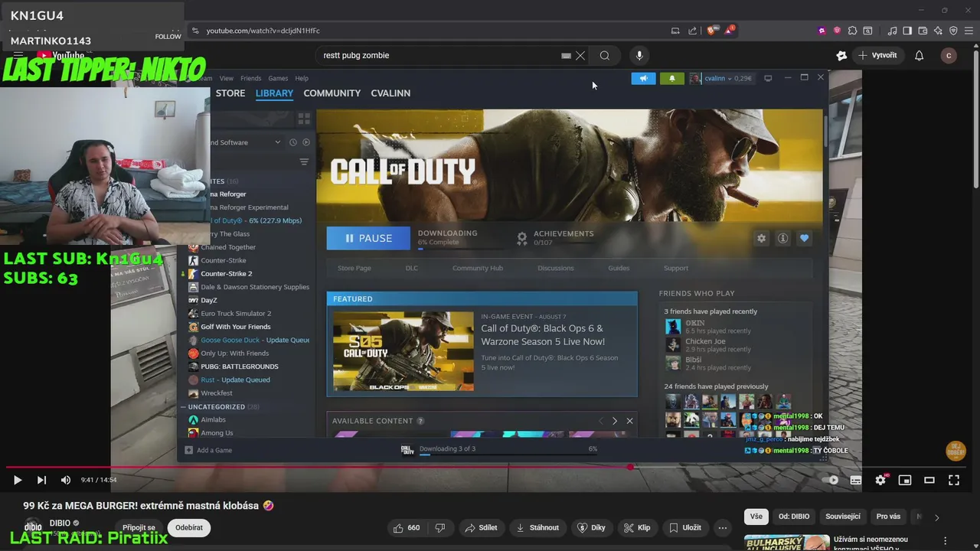The height and width of the screenshot is (551, 980).
Task: Click Vytvořit create button
Action: click(877, 55)
